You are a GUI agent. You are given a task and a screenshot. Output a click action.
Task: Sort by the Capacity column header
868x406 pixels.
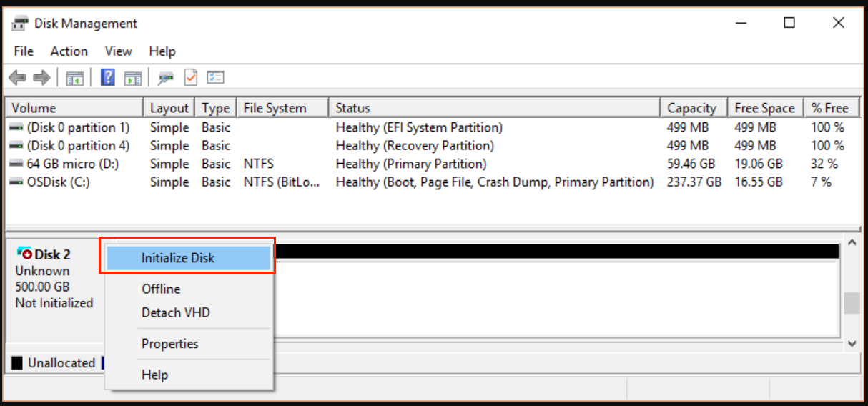[x=692, y=108]
